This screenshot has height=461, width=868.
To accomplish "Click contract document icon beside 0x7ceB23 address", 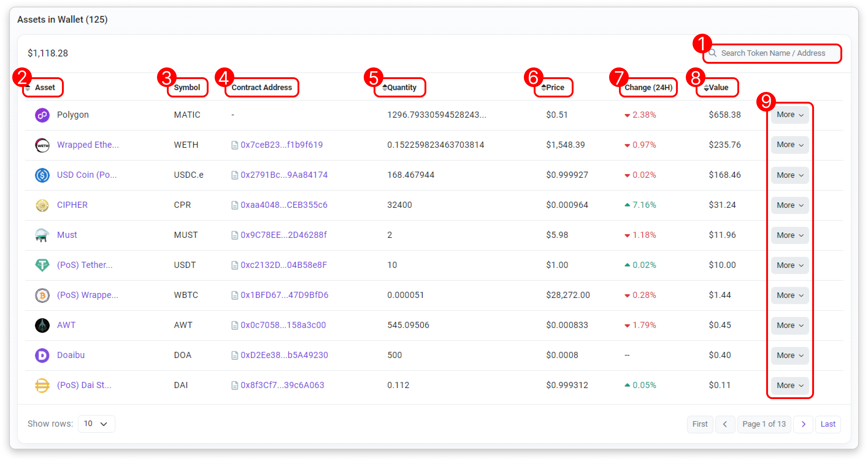I will (235, 145).
